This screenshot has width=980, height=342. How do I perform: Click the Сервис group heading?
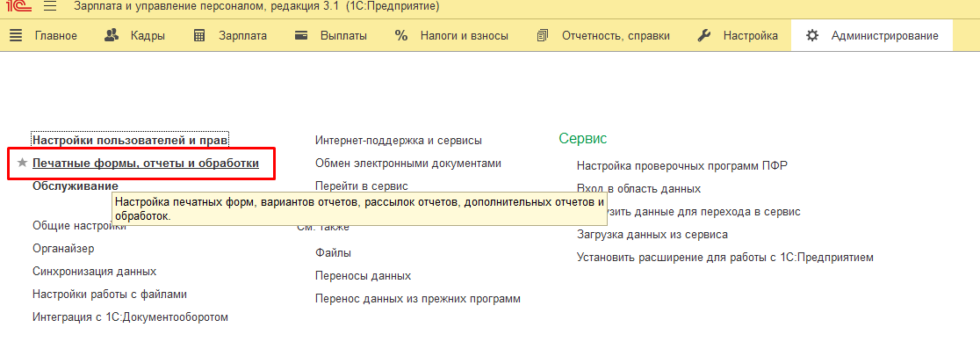pyautogui.click(x=582, y=139)
